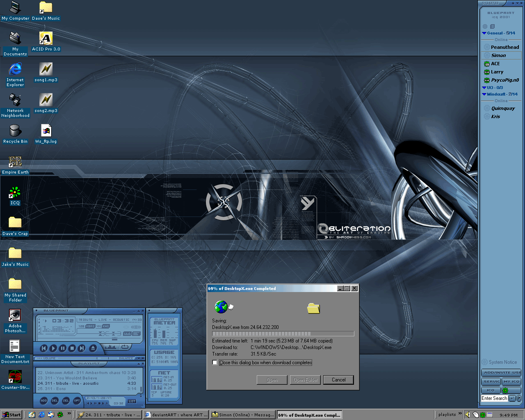525x420 pixels.
Task: Click the System Notice button in ICQ
Action: [500, 362]
